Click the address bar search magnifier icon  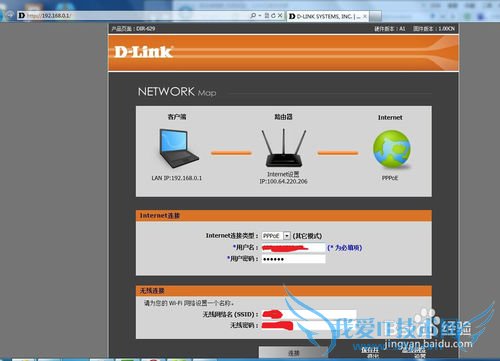tap(253, 15)
